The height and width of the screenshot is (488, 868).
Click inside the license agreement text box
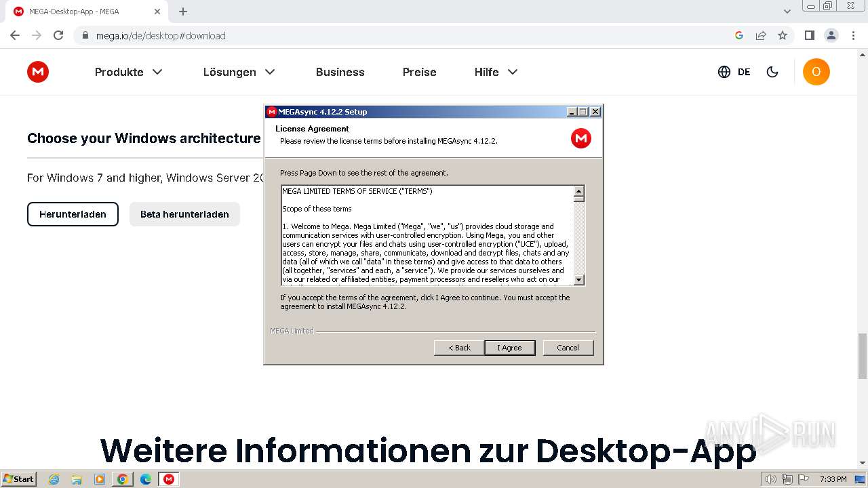pyautogui.click(x=427, y=235)
